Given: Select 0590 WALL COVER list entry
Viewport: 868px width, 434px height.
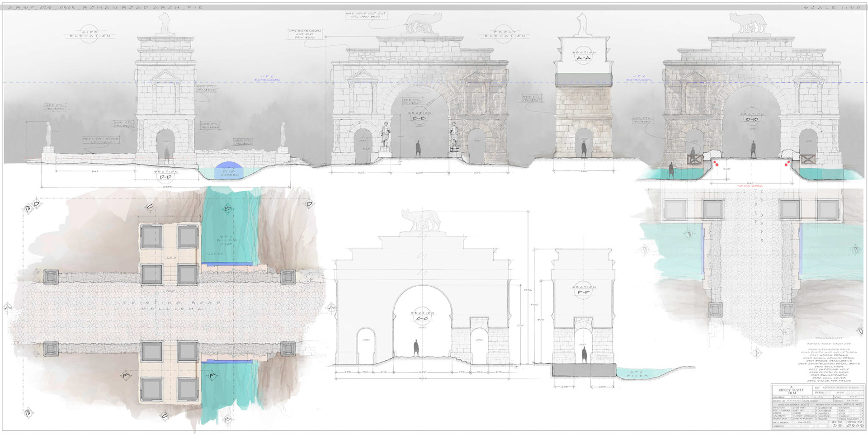Looking at the screenshot, I should 829,378.
